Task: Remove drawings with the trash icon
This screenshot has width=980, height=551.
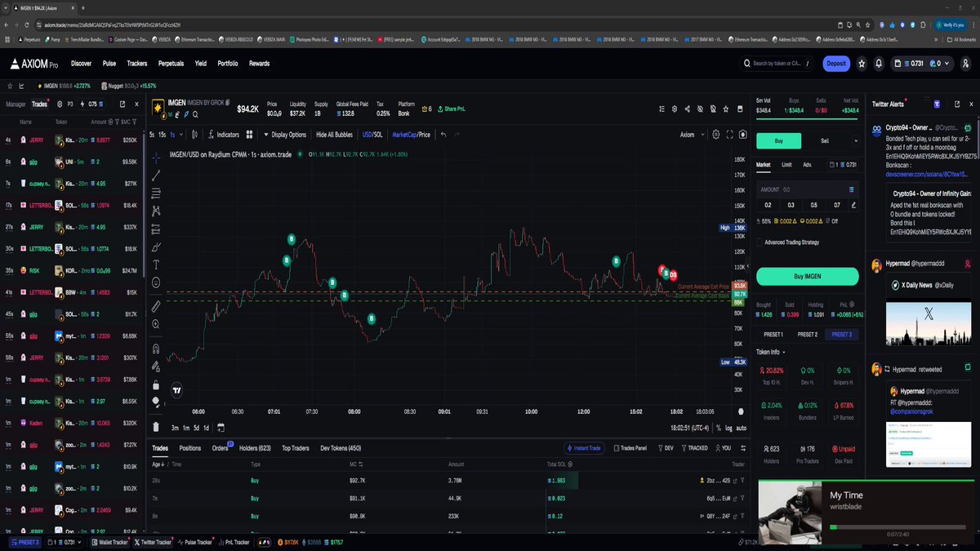Action: click(156, 427)
